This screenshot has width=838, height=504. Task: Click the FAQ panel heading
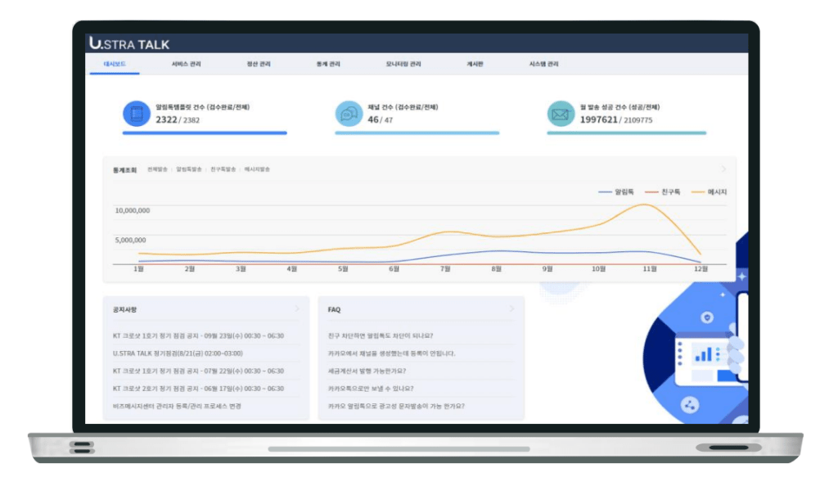[x=334, y=309]
